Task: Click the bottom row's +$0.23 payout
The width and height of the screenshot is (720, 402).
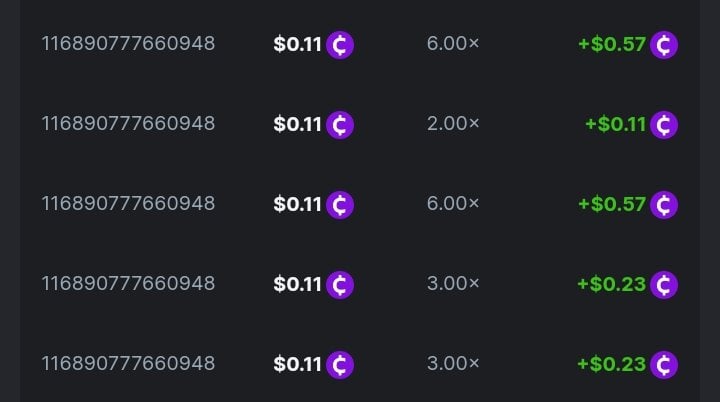Action: click(611, 365)
